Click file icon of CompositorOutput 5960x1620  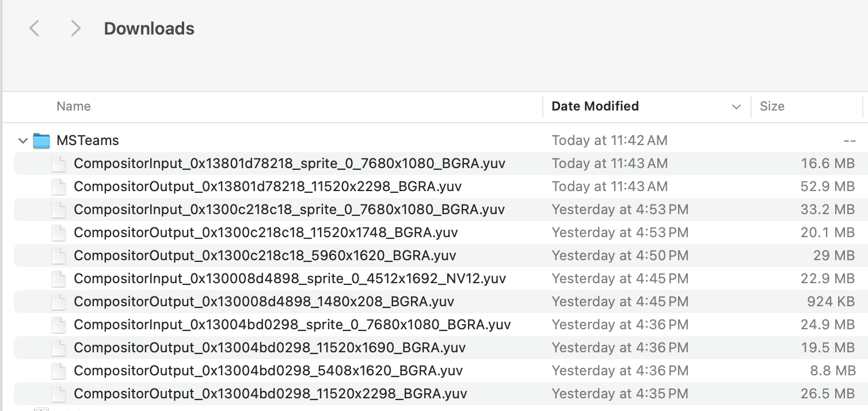coord(59,256)
